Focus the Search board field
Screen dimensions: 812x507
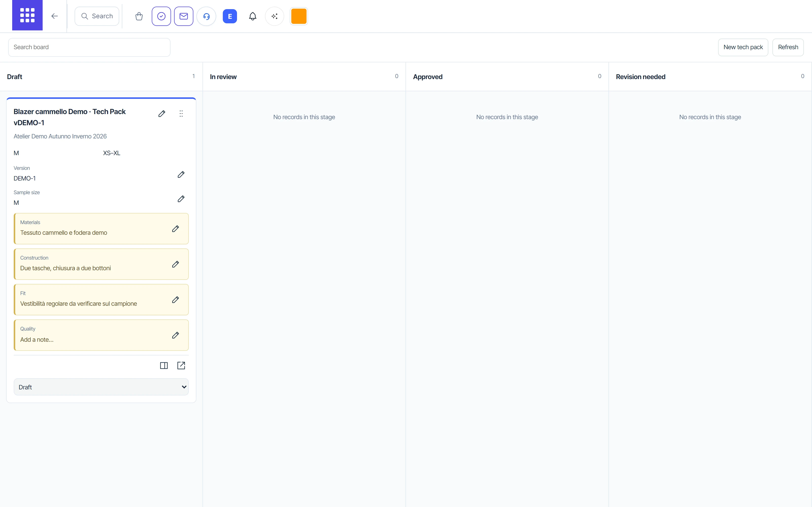[x=89, y=47]
